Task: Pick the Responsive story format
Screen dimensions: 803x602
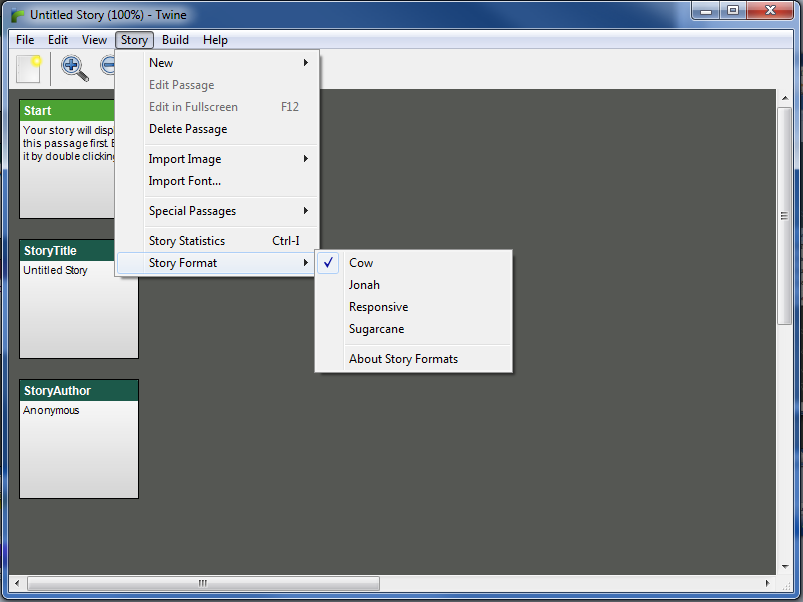Action: (378, 307)
